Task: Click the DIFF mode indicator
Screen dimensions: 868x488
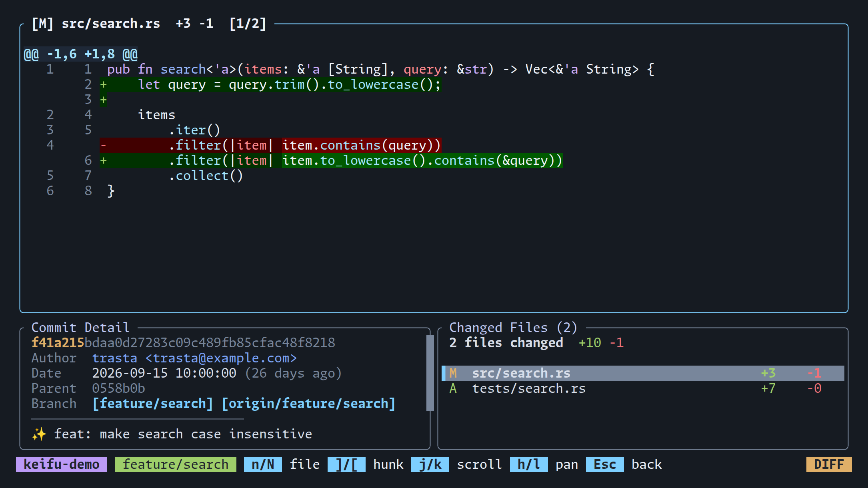Action: coord(829,464)
